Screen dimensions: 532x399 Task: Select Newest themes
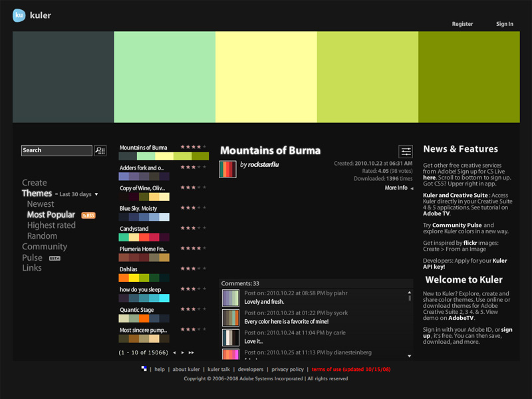click(41, 204)
